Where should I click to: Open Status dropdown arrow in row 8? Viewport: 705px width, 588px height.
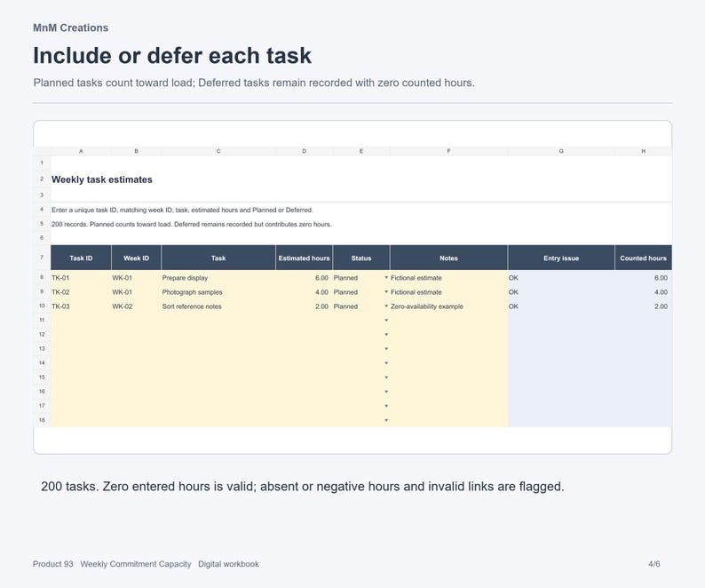pyautogui.click(x=386, y=278)
